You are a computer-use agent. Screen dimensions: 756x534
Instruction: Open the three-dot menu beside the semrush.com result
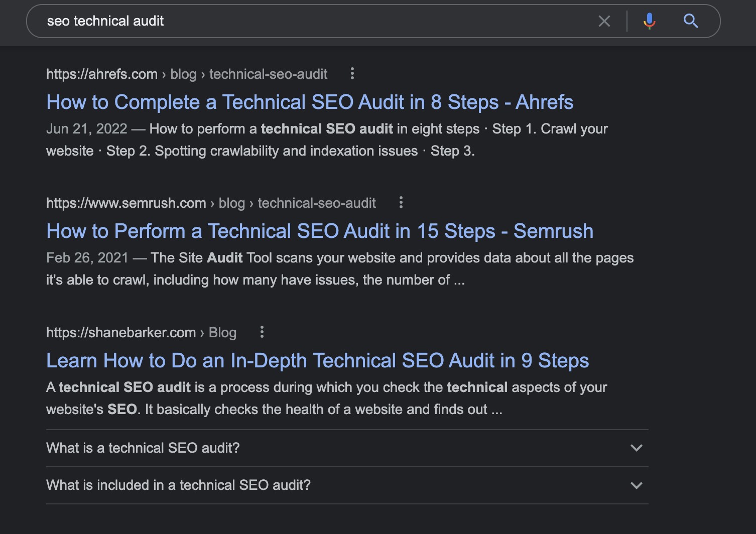coord(401,203)
